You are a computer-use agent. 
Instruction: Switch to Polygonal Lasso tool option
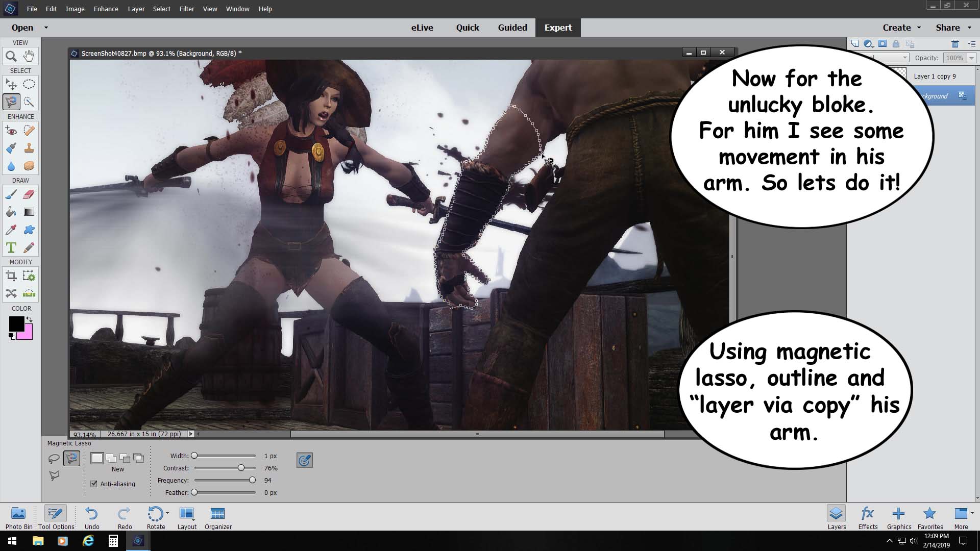54,475
